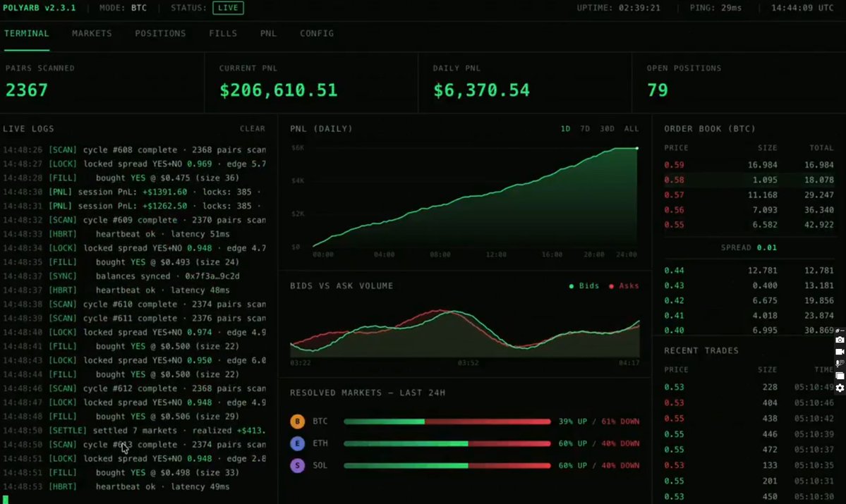Go to the FILLS tab
The height and width of the screenshot is (504, 846).
coord(223,33)
